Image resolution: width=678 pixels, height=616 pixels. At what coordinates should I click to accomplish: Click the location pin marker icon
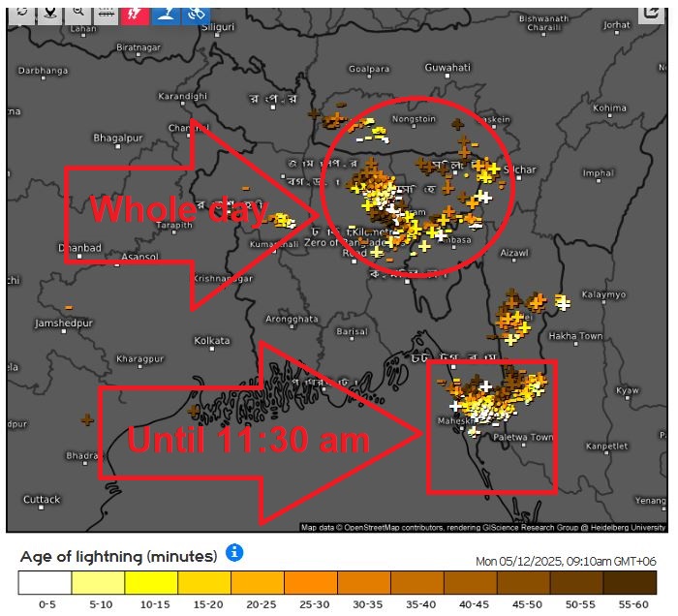pos(49,14)
